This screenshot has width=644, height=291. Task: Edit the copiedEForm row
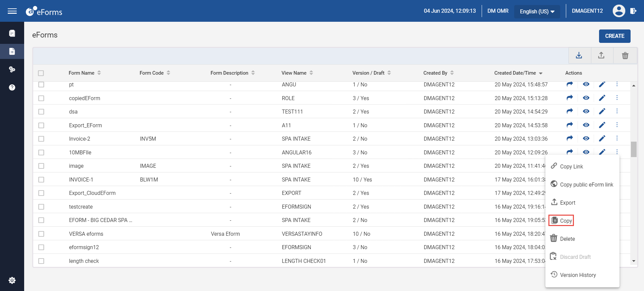pyautogui.click(x=602, y=98)
